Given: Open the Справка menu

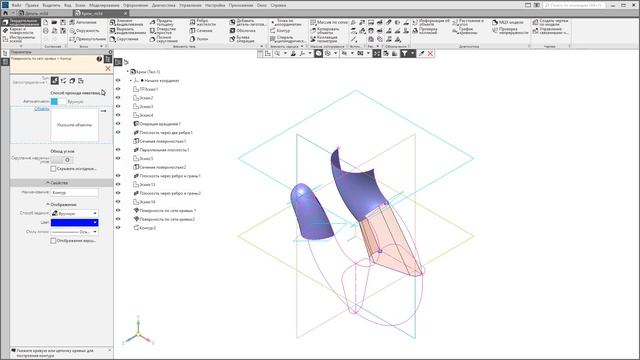Looking at the screenshot, I should point(278,5).
